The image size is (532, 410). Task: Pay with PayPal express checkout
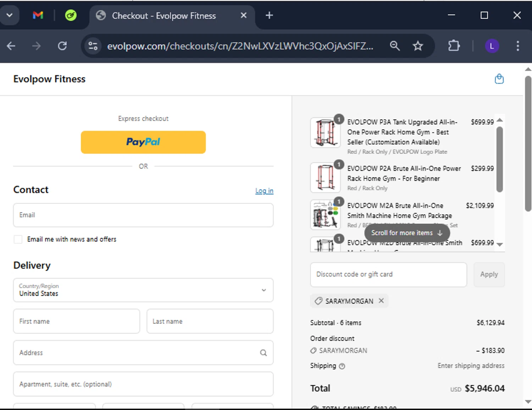click(143, 142)
